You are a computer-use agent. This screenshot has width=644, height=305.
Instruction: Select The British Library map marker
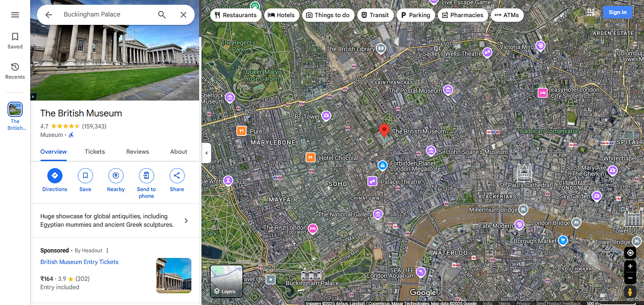point(380,48)
